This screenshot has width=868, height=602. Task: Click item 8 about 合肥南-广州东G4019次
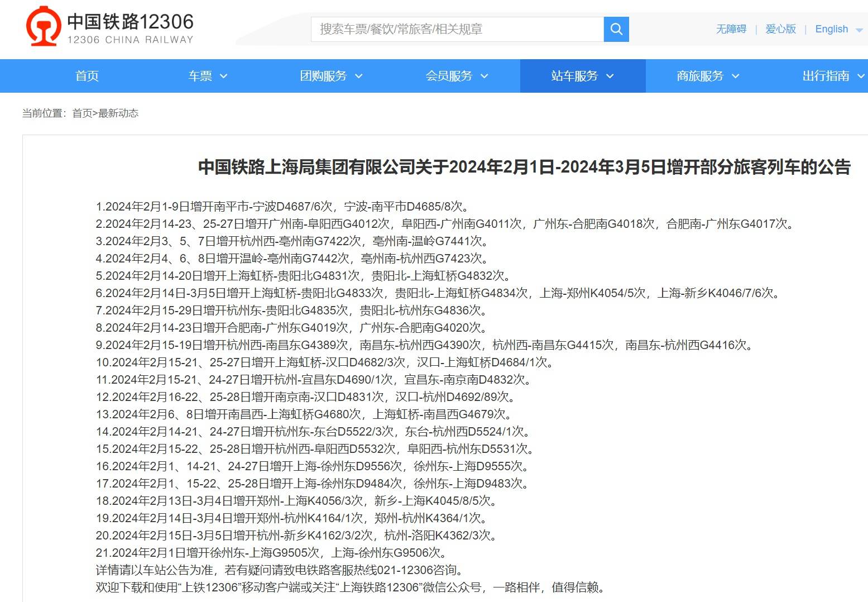click(292, 328)
